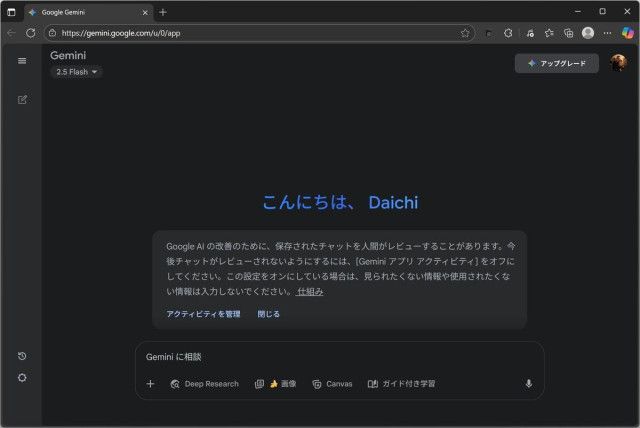640x428 pixels.
Task: Reload the page with the browser refresh icon
Action: 31,33
